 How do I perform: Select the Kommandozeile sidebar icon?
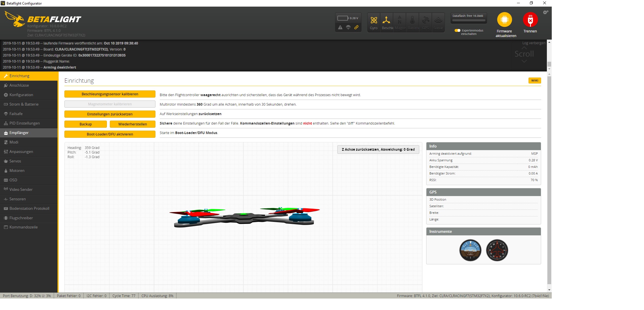(x=6, y=227)
